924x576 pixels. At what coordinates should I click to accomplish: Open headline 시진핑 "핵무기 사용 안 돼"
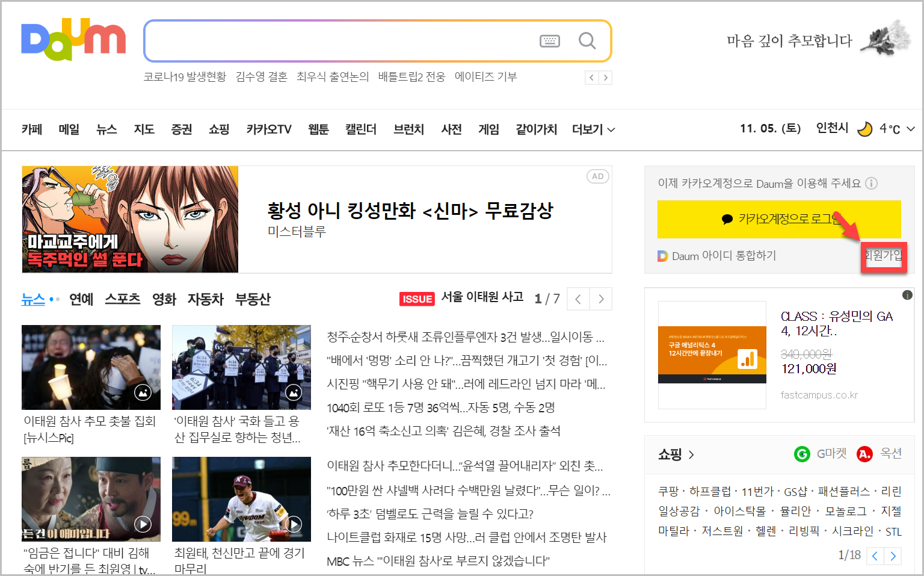tap(466, 384)
